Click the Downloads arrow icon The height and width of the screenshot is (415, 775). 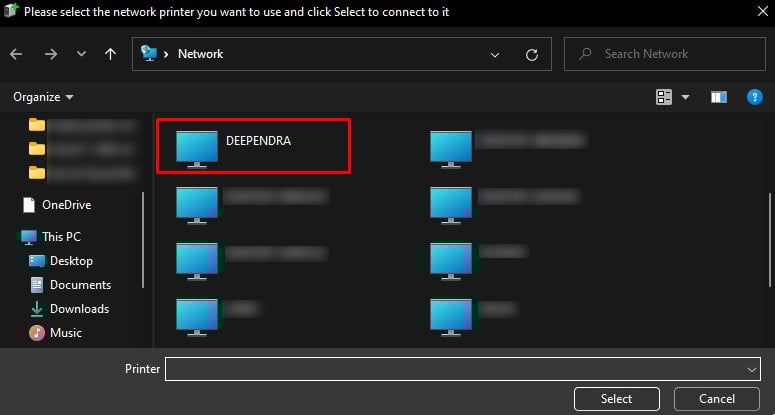(x=37, y=309)
